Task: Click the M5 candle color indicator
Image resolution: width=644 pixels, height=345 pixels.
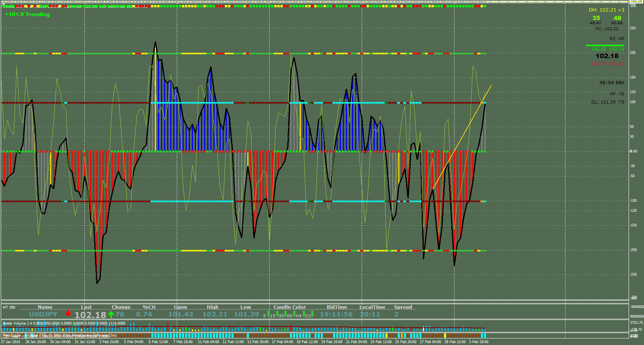Action: [x=268, y=313]
